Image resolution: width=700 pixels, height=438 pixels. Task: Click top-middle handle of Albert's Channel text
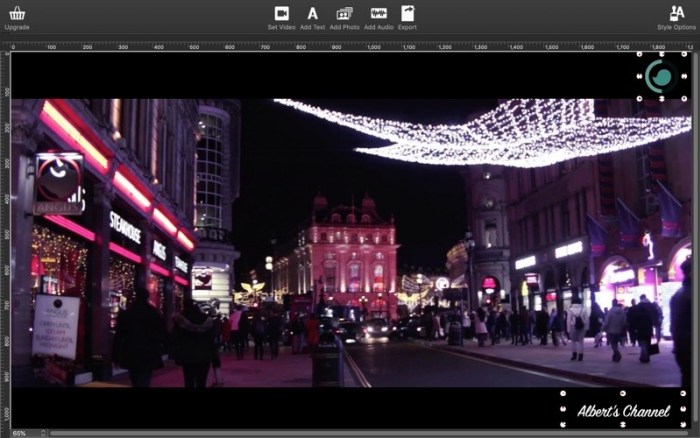[624, 394]
